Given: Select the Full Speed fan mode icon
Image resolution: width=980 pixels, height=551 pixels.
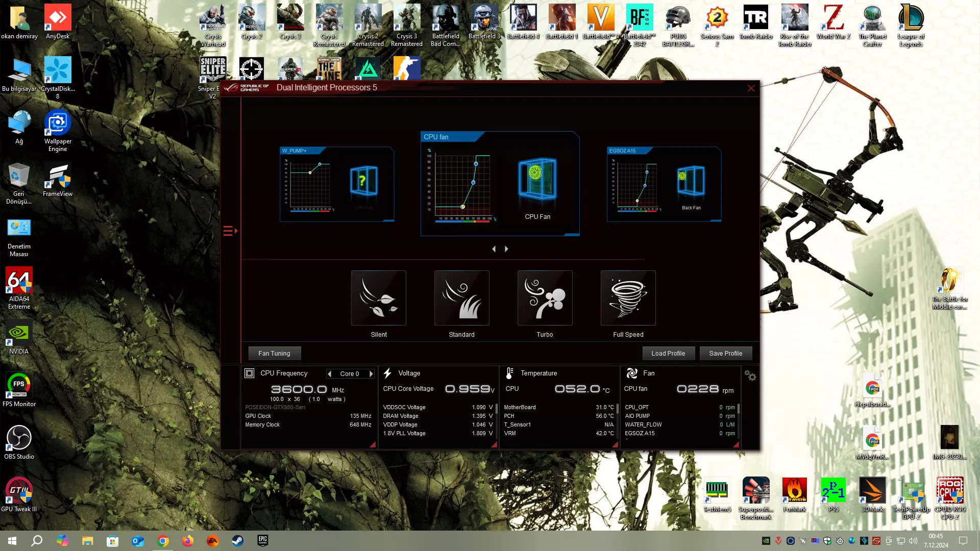Looking at the screenshot, I should coord(628,298).
